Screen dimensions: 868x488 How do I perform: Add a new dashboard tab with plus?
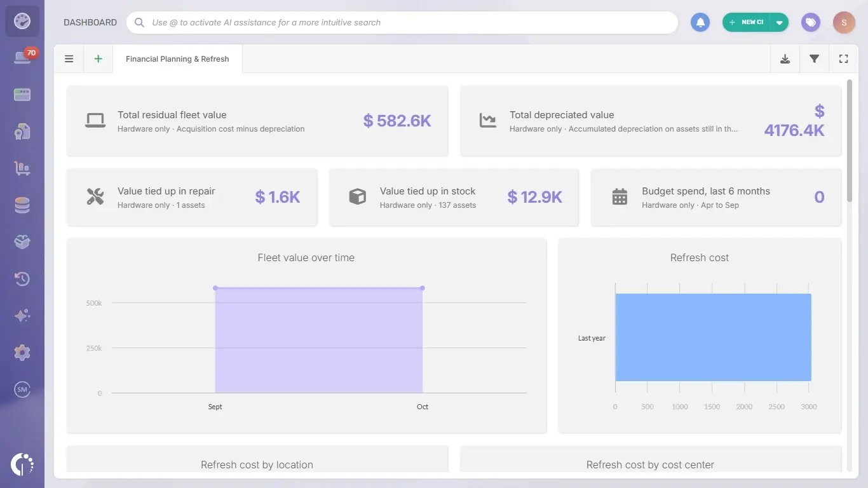tap(98, 59)
